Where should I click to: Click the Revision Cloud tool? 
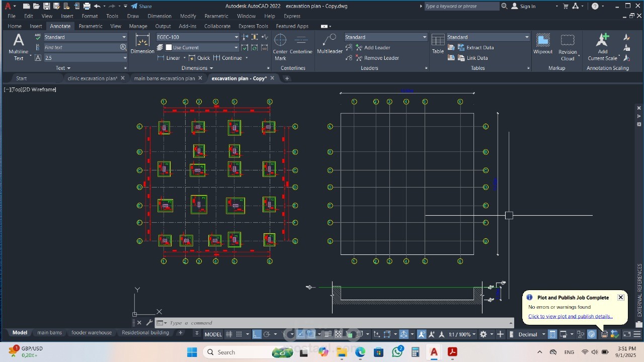(568, 47)
